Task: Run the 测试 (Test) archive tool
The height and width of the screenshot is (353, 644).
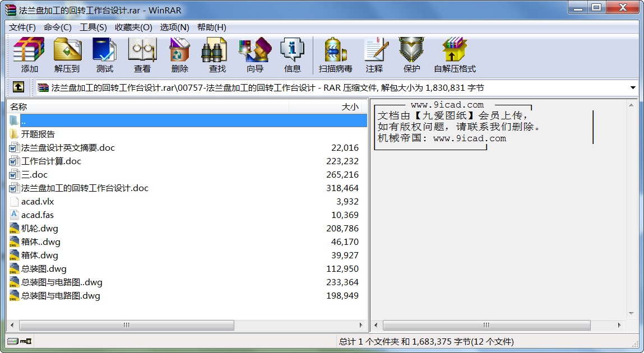Action: pos(104,55)
